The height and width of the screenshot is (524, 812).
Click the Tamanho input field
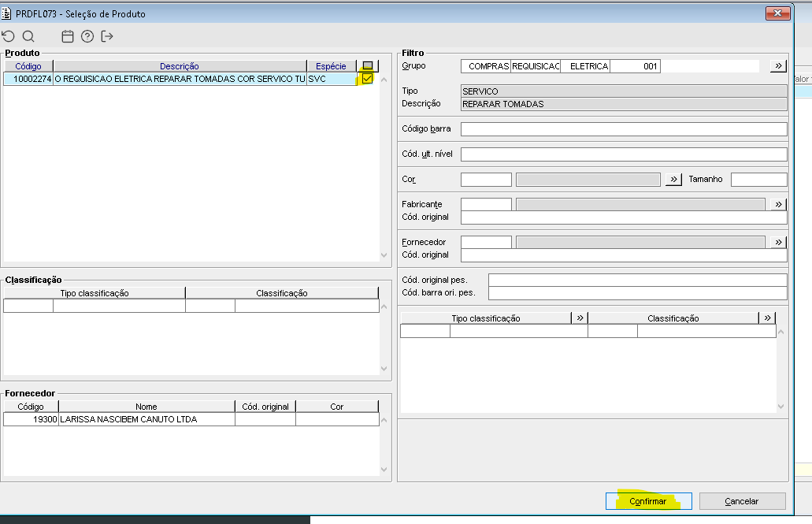758,180
